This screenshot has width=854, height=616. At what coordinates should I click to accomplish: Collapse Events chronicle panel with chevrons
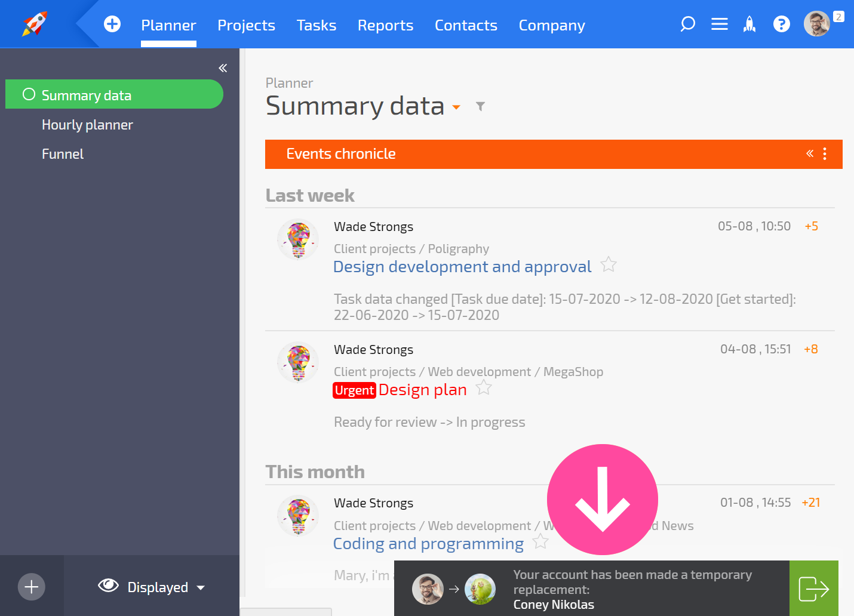point(810,153)
